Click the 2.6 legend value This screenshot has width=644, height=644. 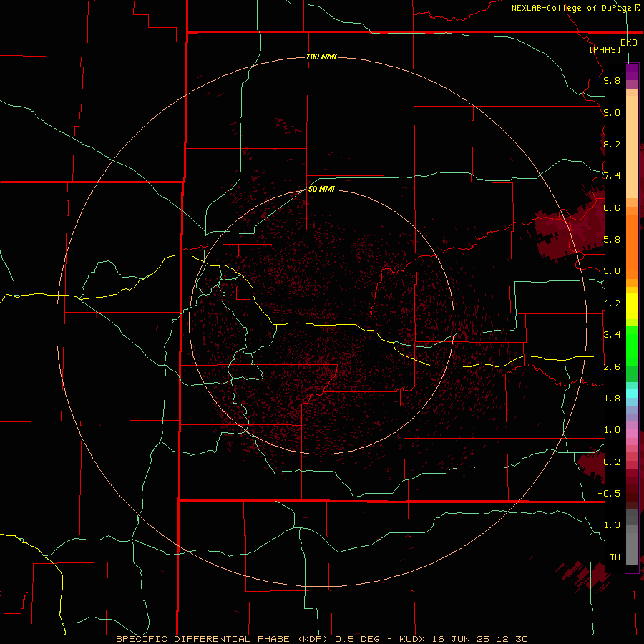pos(612,366)
